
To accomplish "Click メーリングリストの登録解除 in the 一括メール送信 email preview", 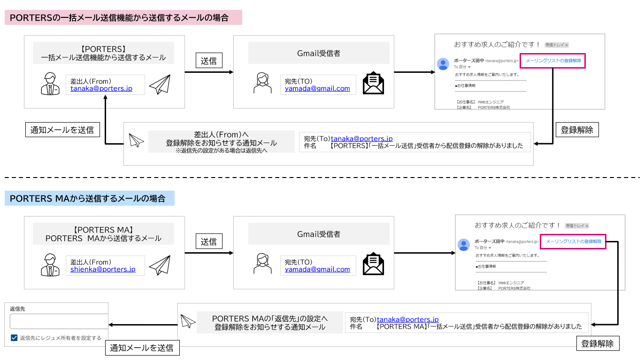I will point(553,61).
